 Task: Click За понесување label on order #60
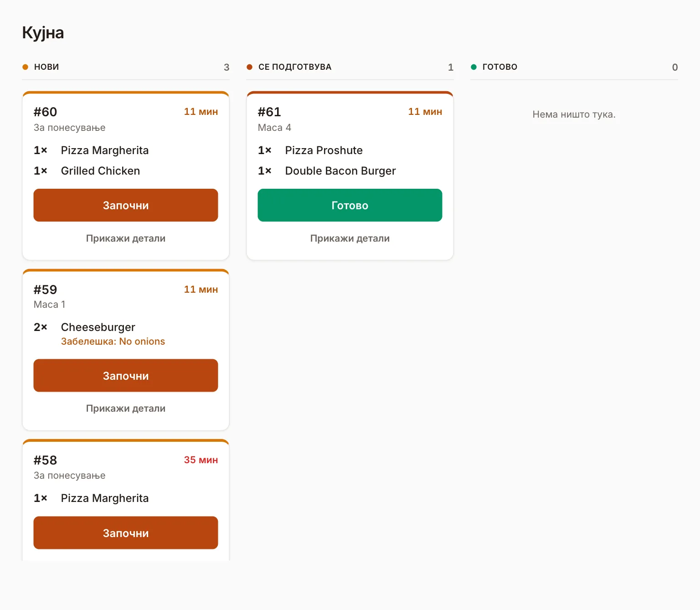pos(70,128)
